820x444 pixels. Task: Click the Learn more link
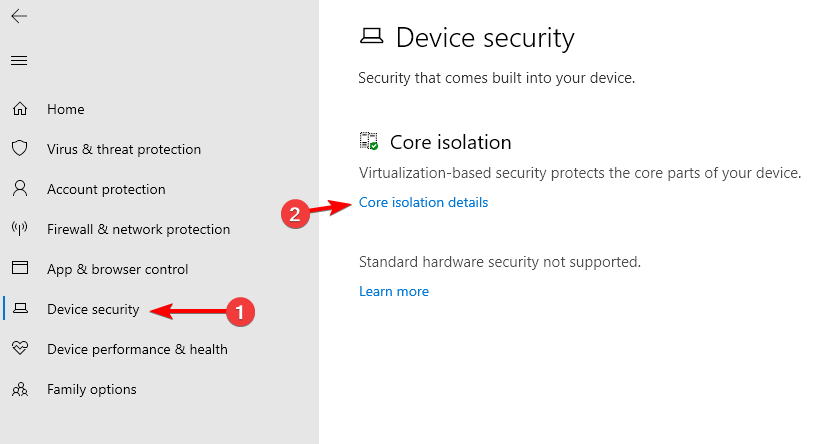[394, 291]
